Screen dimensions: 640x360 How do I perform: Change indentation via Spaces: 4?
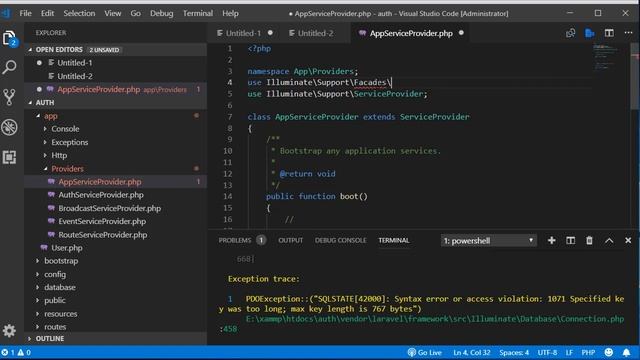tap(514, 352)
